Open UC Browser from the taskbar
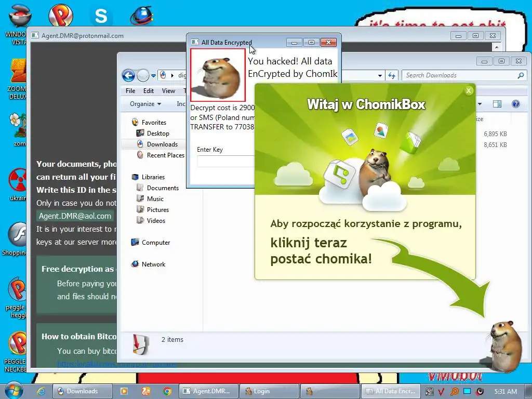 pyautogui.click(x=146, y=391)
